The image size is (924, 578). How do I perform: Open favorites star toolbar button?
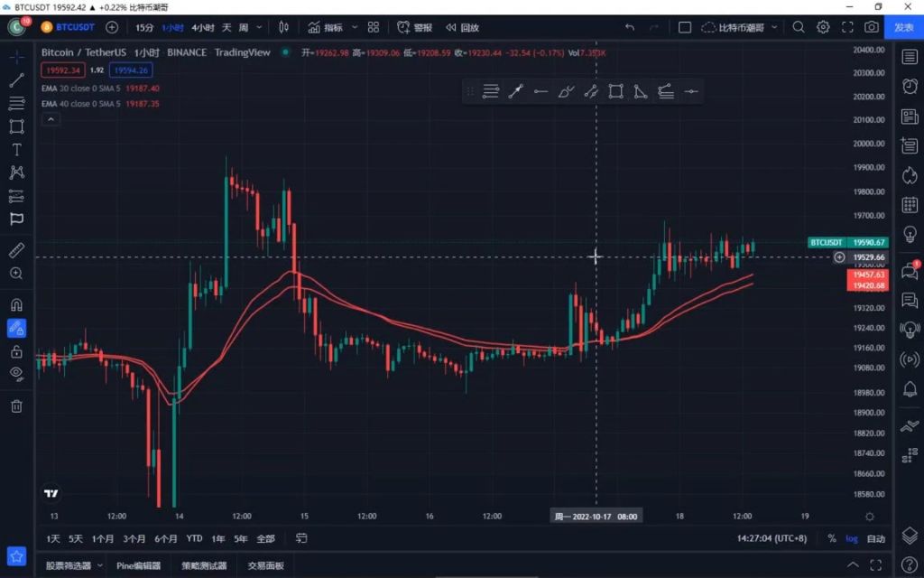pos(16,555)
